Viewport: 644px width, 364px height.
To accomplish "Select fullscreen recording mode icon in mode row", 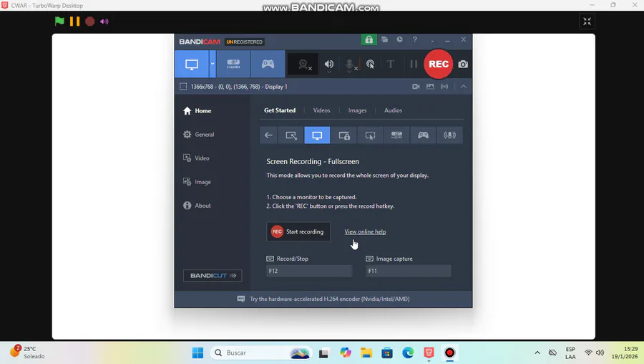I will click(317, 135).
